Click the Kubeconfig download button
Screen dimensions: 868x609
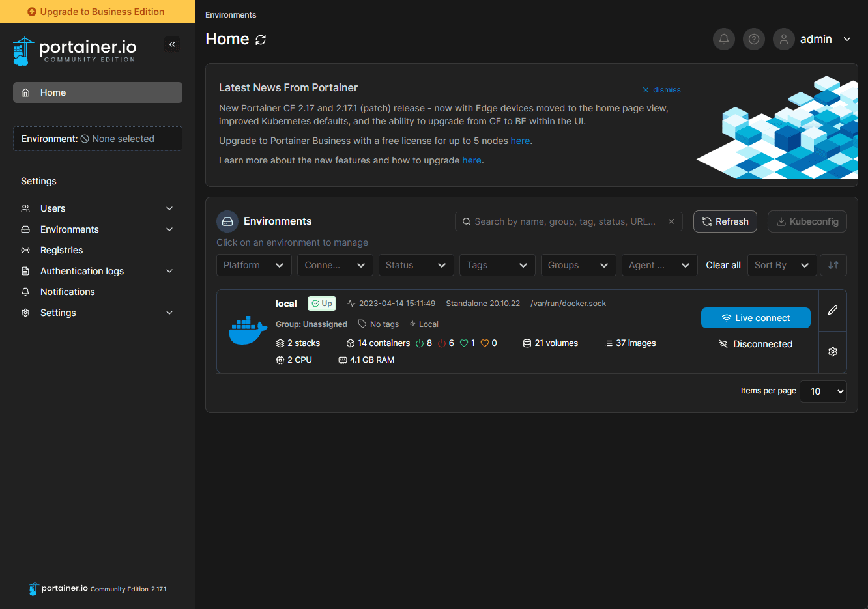tap(807, 221)
